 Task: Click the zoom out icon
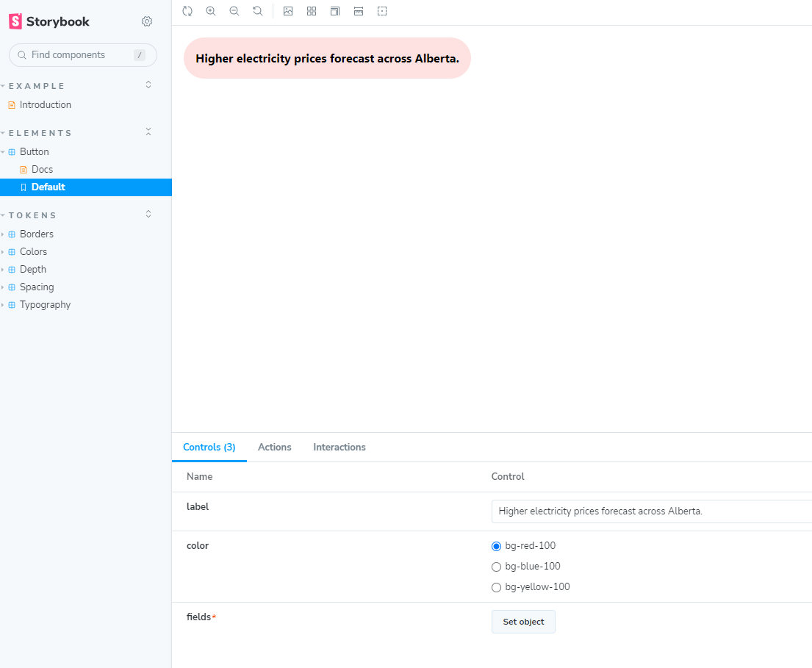(x=234, y=11)
